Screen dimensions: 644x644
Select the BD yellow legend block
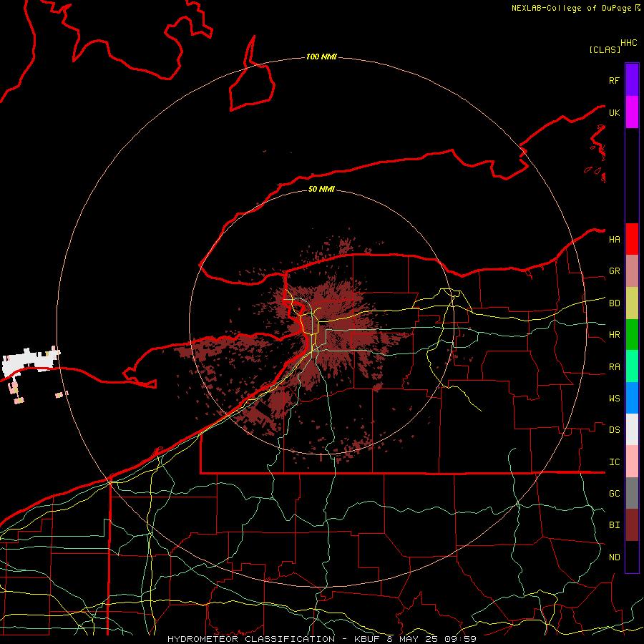[632, 303]
